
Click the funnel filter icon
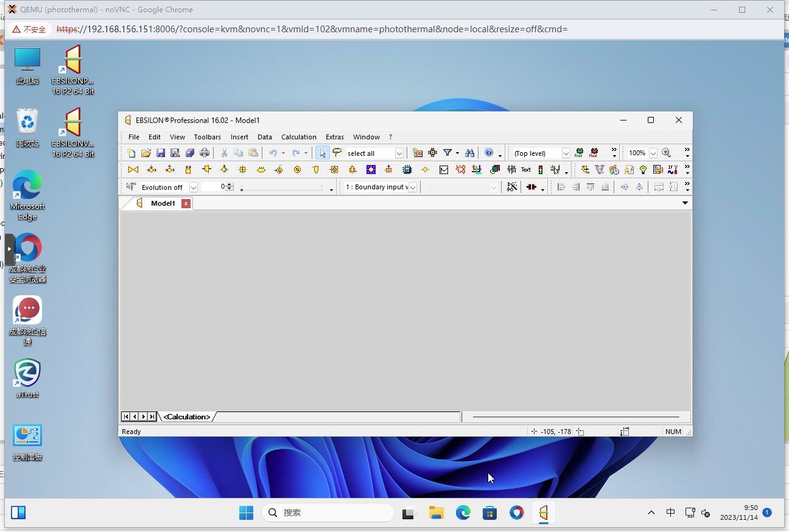coord(447,153)
